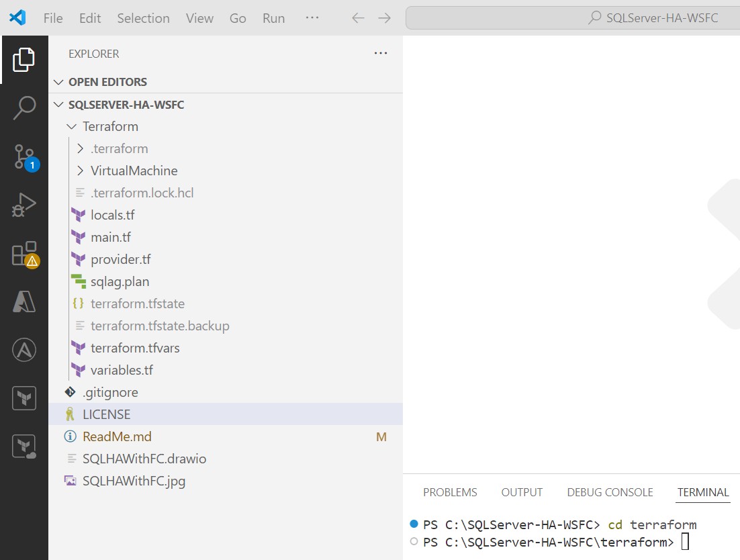Click the .gitignore git icon
The height and width of the screenshot is (560, 740).
(71, 392)
